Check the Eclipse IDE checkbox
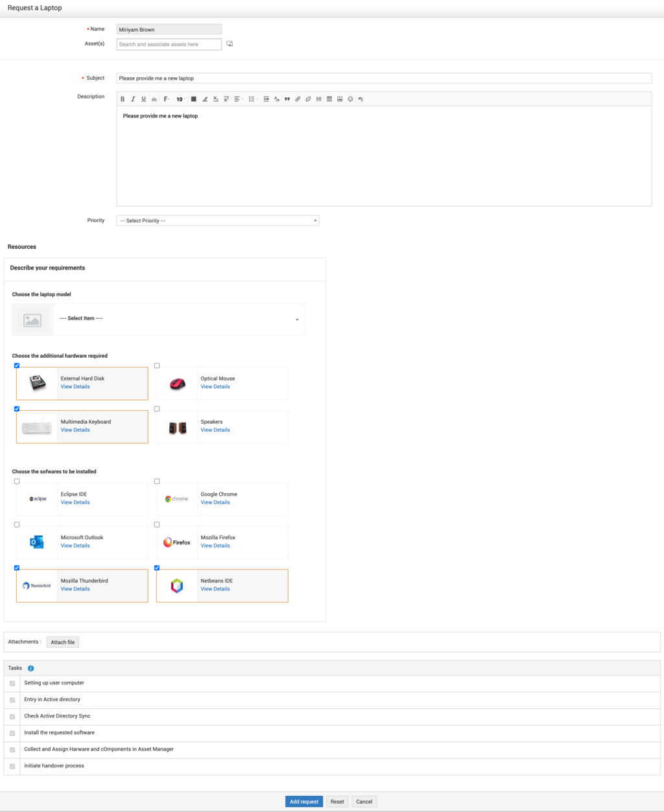664x812 pixels. click(17, 481)
